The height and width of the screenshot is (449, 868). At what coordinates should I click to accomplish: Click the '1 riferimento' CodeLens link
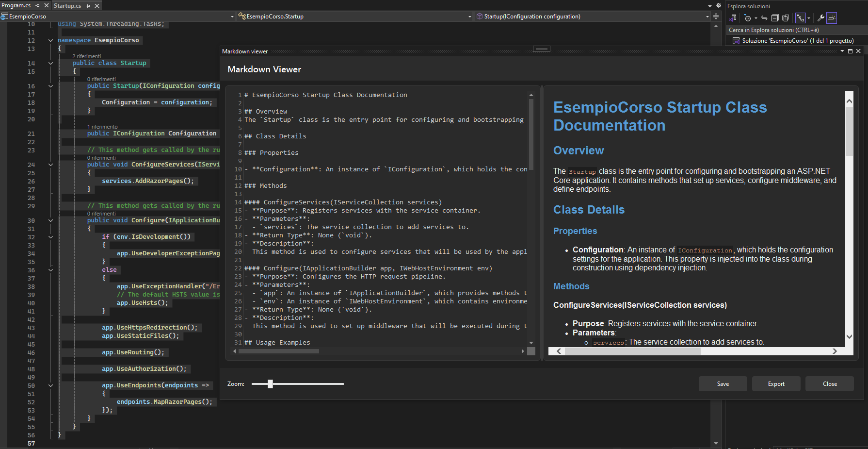click(102, 127)
